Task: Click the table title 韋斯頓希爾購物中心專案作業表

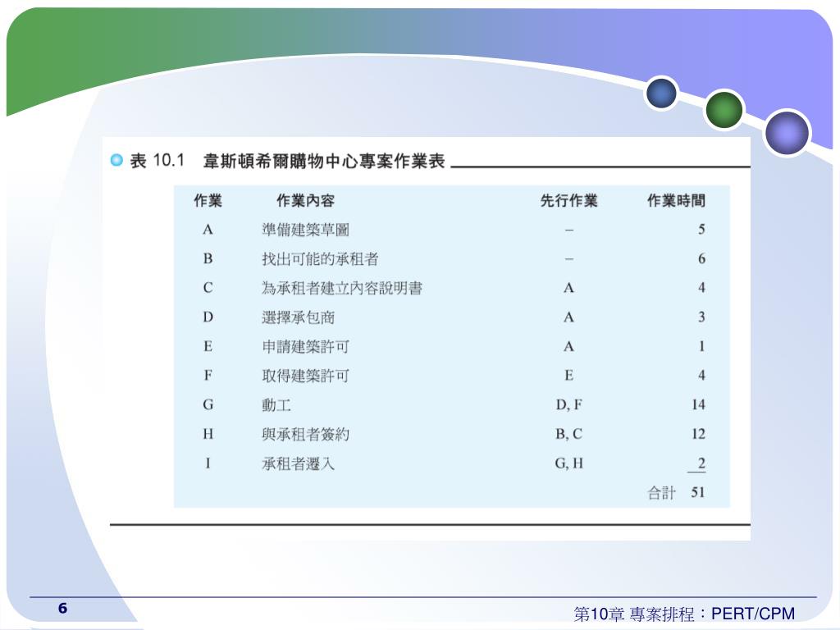Action: pos(324,161)
